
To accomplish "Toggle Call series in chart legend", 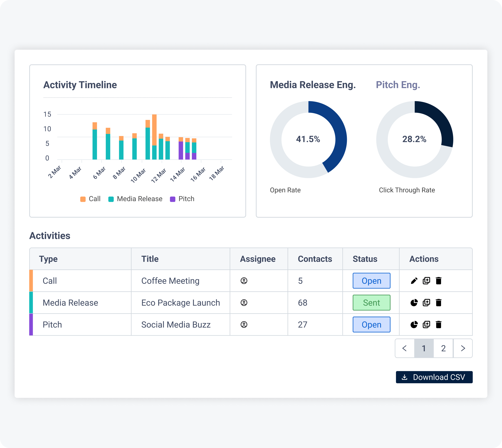I will 90,199.
